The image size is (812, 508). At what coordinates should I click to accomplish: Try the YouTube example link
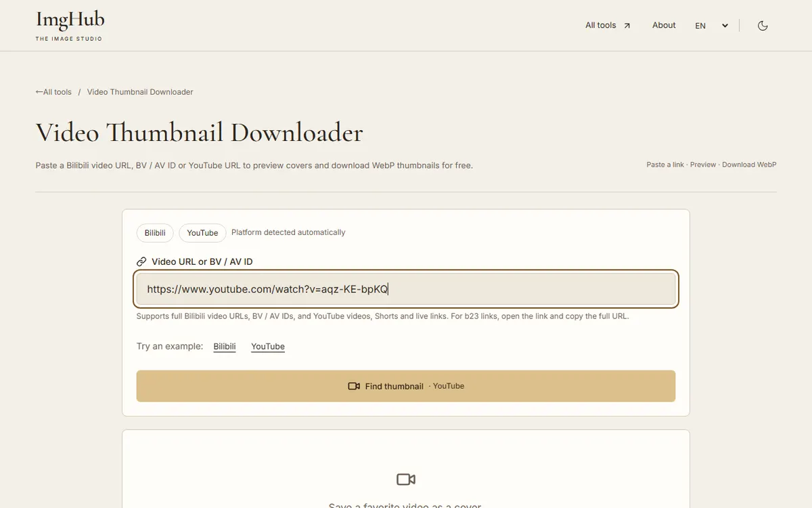(x=268, y=347)
